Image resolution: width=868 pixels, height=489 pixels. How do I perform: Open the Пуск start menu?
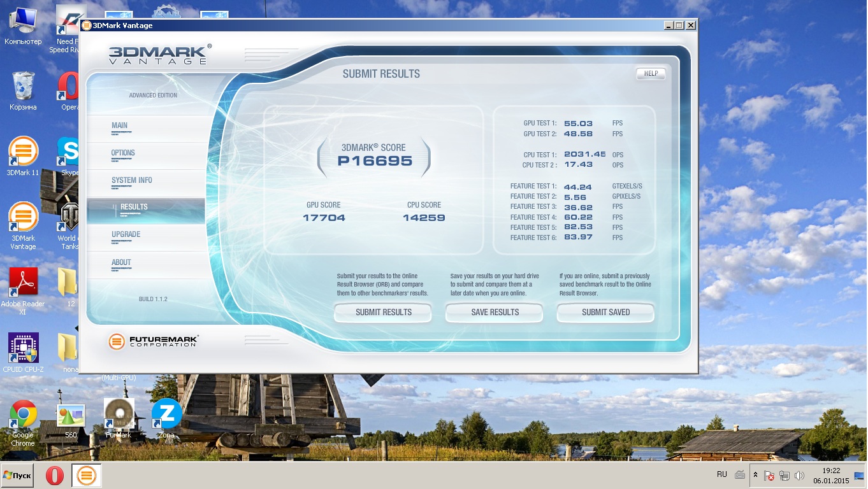click(x=17, y=476)
